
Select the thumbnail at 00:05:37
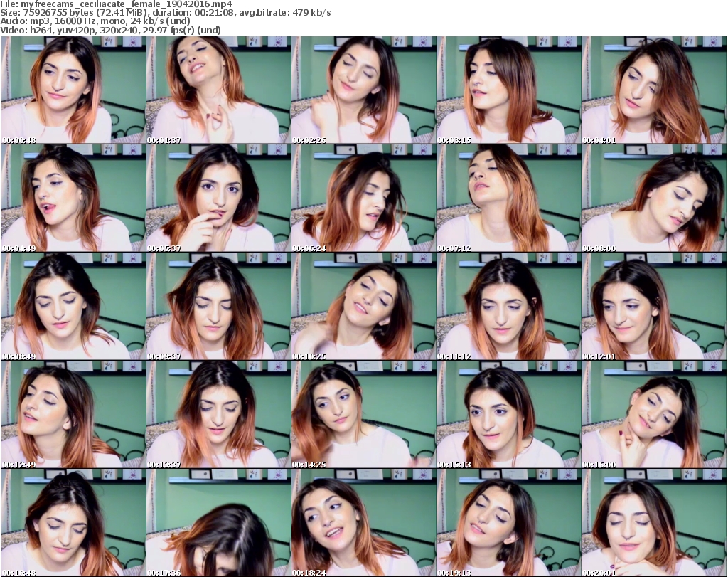218,198
